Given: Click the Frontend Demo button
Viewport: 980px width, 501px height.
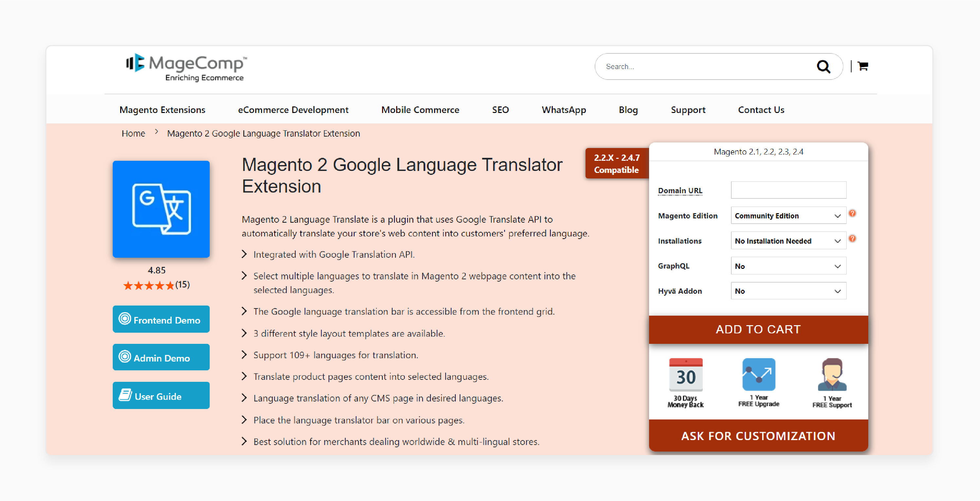Looking at the screenshot, I should click(x=161, y=319).
